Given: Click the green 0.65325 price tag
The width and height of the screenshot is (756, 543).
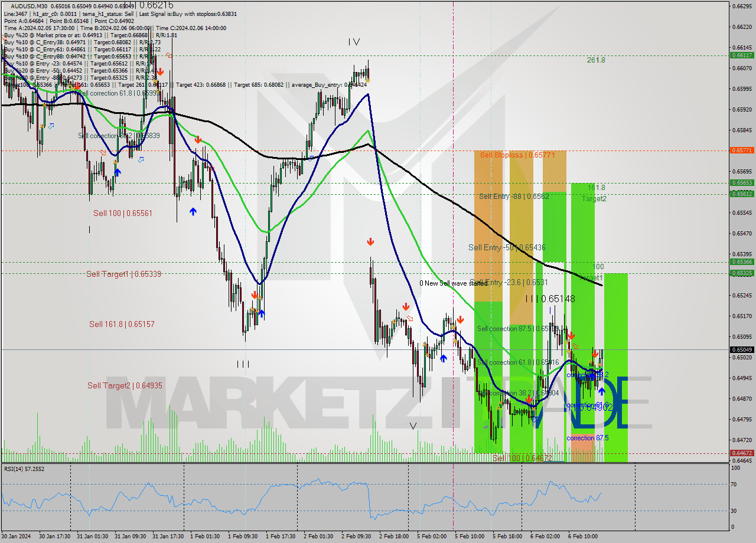Looking at the screenshot, I should click(742, 273).
